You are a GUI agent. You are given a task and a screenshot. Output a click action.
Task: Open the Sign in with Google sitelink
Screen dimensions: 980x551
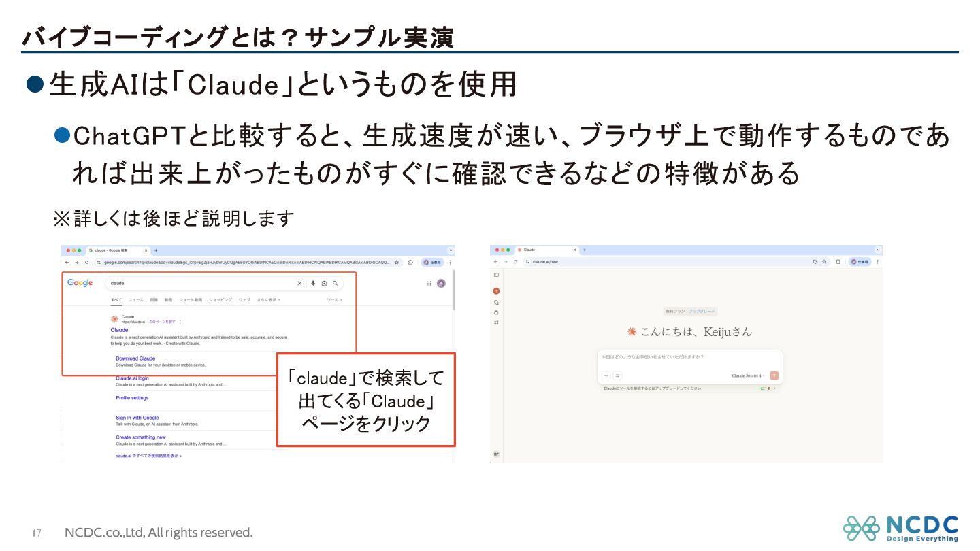(137, 418)
